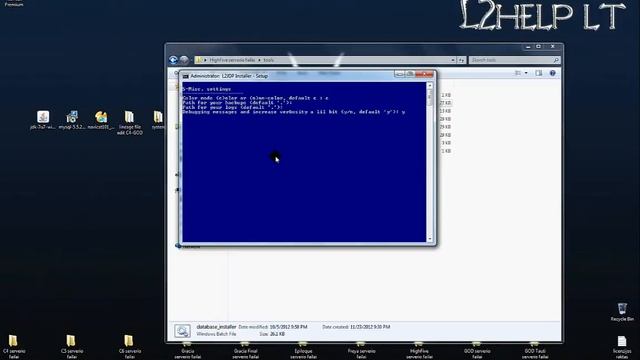
Task: Click into the Search tools field
Action: 514,60
